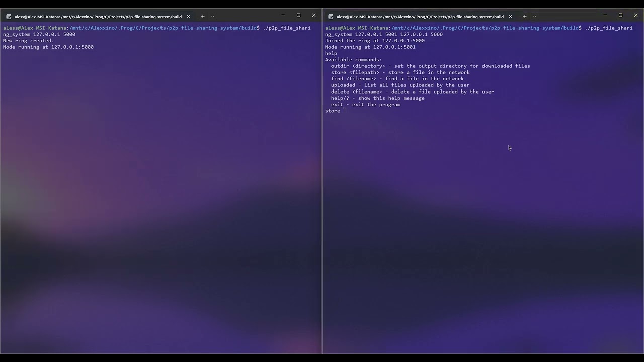Close the tab in the right terminal window

point(510,17)
